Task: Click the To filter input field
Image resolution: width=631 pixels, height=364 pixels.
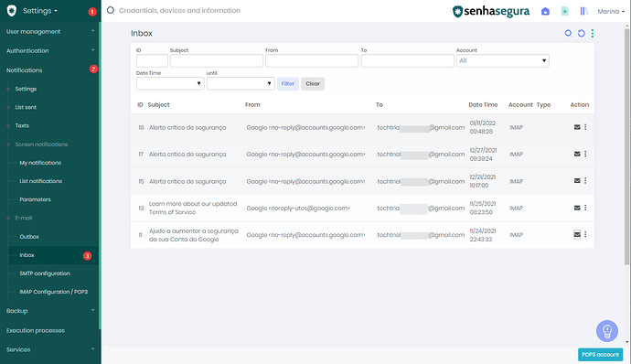Action: (x=407, y=60)
